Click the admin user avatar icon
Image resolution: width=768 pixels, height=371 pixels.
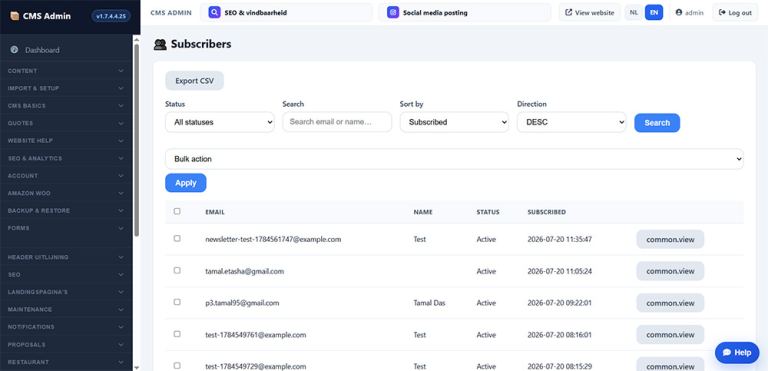click(679, 13)
